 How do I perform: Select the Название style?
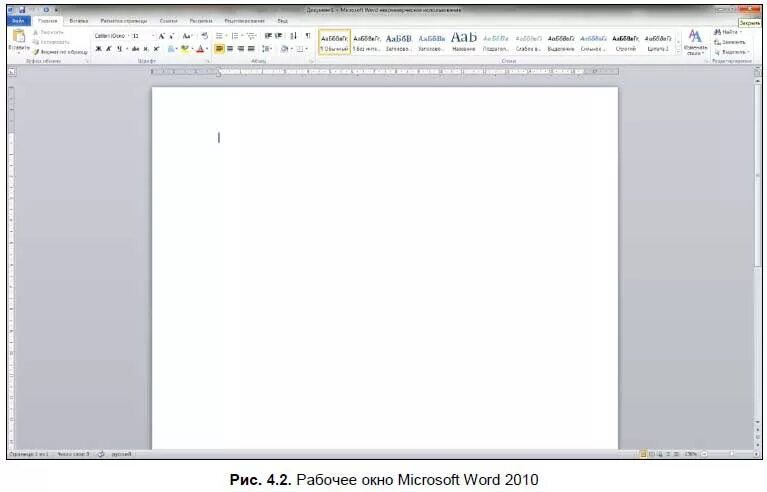[464, 42]
